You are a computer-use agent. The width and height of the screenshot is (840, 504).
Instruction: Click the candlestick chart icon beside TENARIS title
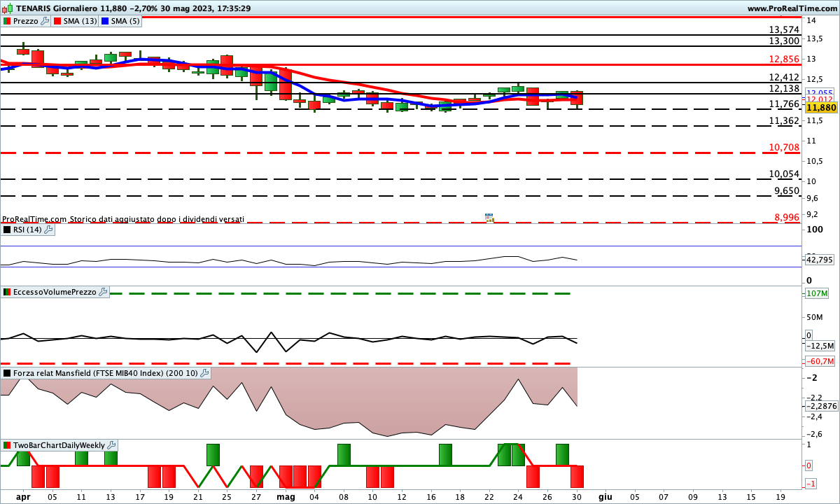coord(6,8)
